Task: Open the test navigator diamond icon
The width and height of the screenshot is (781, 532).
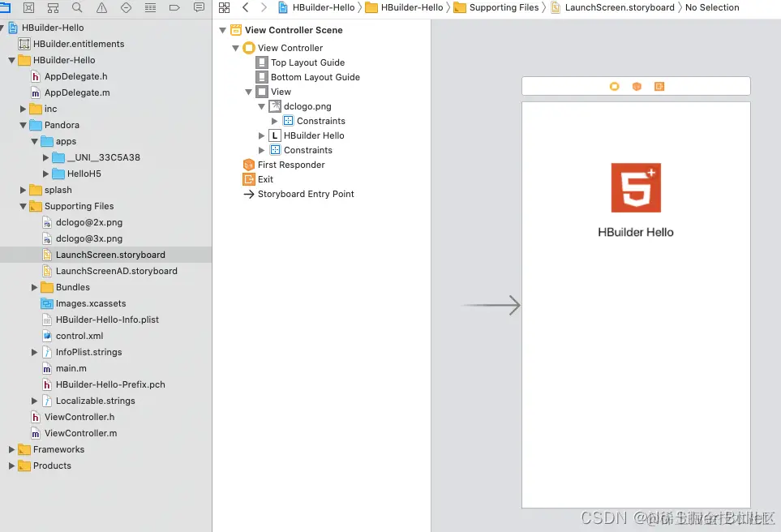Action: tap(126, 7)
